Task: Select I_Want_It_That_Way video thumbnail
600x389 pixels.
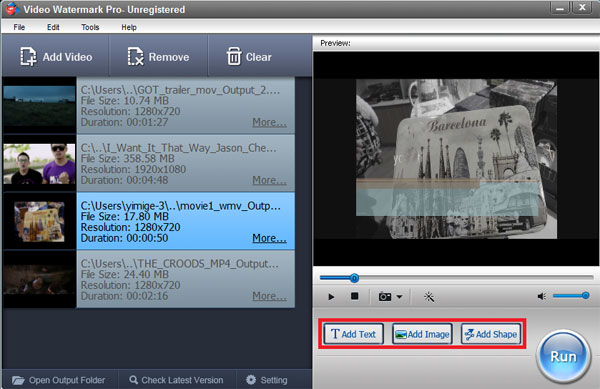Action: (39, 164)
